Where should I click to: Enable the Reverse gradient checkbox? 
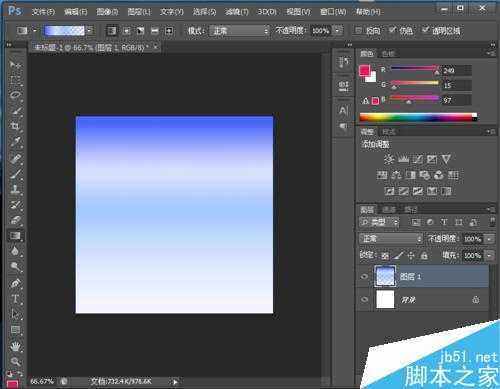point(358,30)
